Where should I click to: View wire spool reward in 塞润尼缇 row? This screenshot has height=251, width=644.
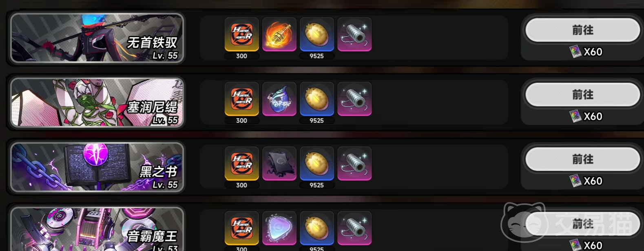point(354,99)
